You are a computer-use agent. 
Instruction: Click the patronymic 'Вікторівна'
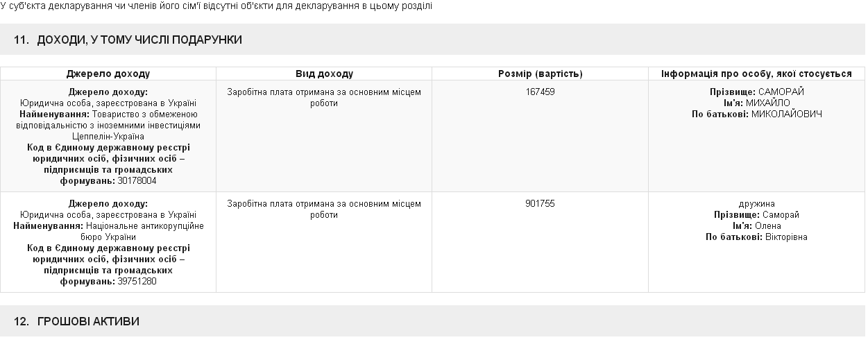click(x=786, y=237)
